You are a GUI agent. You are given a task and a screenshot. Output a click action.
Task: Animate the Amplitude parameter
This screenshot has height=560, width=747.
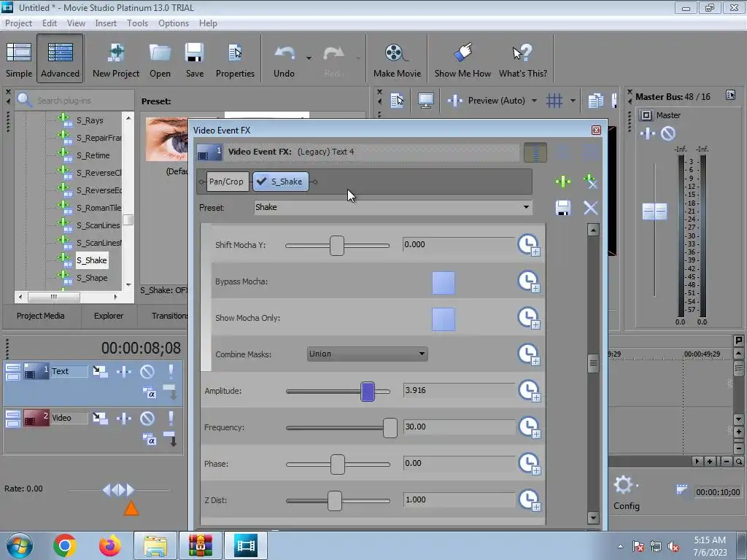529,391
